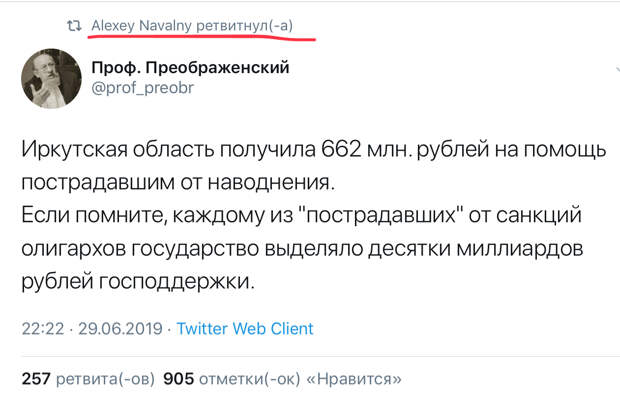Click the ретвита(-ов) label

[x=105, y=379]
